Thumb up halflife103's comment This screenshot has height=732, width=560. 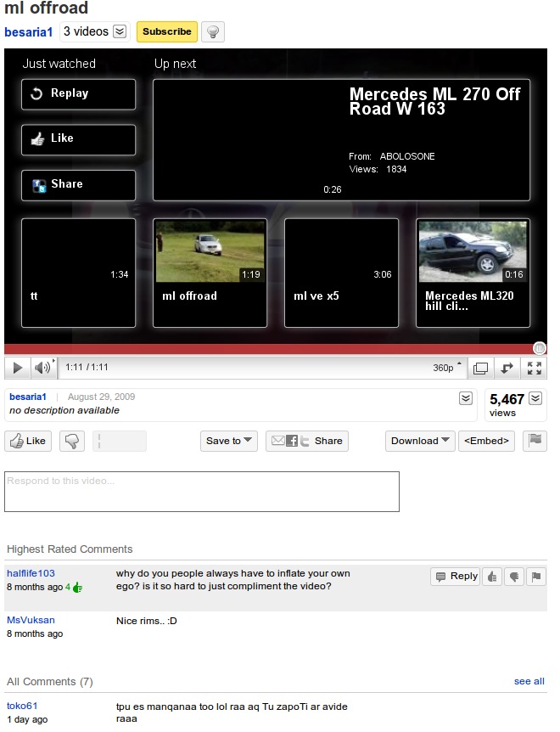492,577
